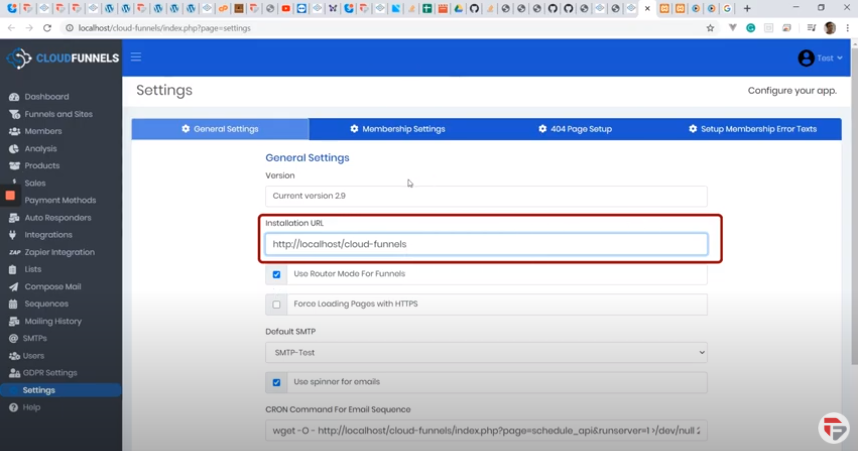Click the Installation URL input field
The height and width of the screenshot is (451, 858).
(x=486, y=244)
